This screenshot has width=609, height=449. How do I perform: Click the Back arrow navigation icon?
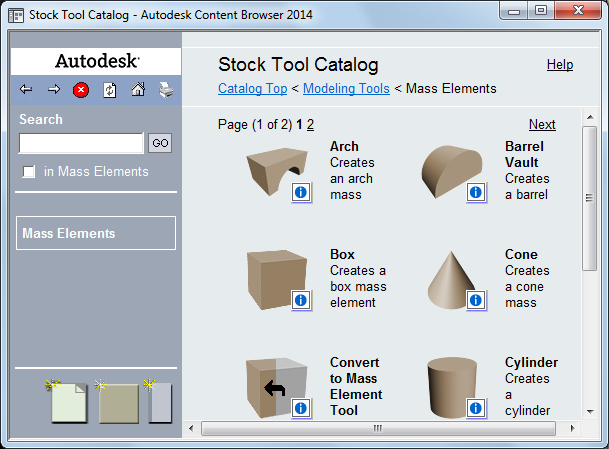pos(26,90)
